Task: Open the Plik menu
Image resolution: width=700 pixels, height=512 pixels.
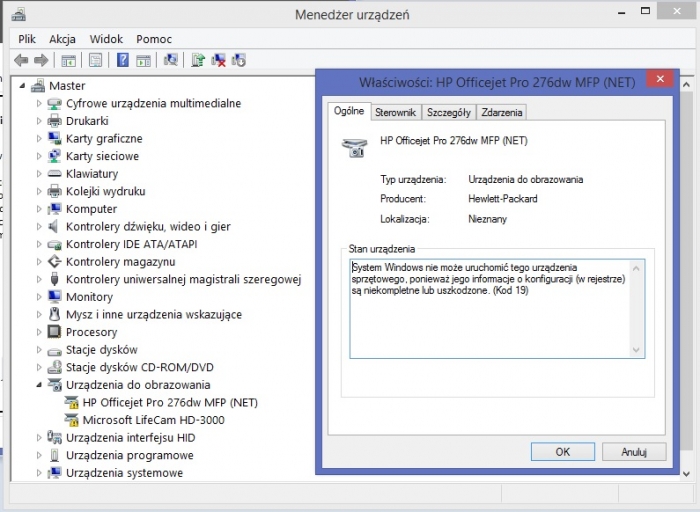Action: [x=27, y=39]
